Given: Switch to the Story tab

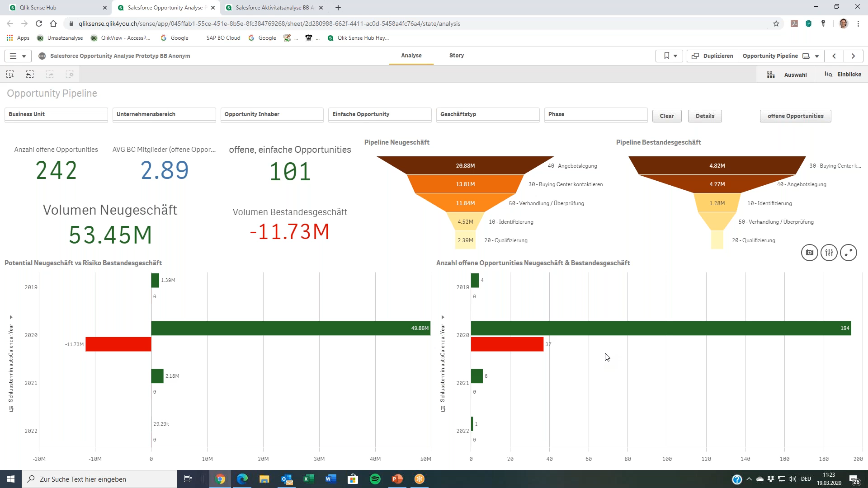Looking at the screenshot, I should coord(457,56).
